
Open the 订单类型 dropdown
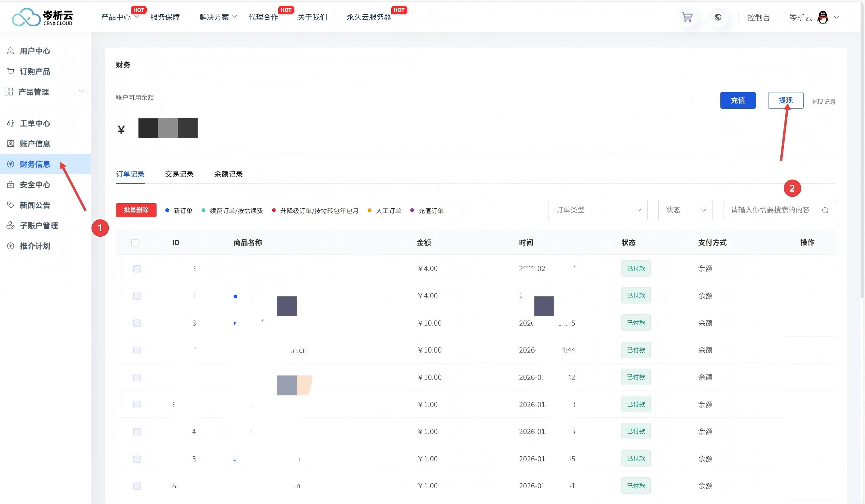point(598,210)
